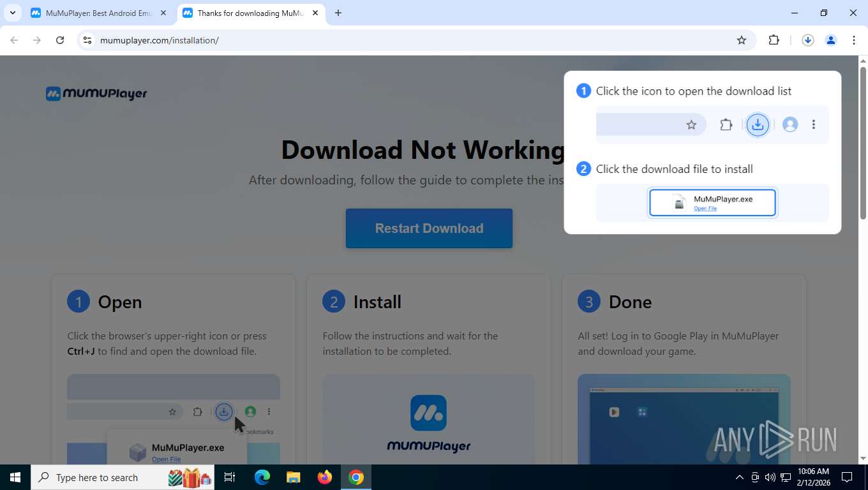The image size is (868, 490).
Task: View site information icon in address bar
Action: coord(87,40)
